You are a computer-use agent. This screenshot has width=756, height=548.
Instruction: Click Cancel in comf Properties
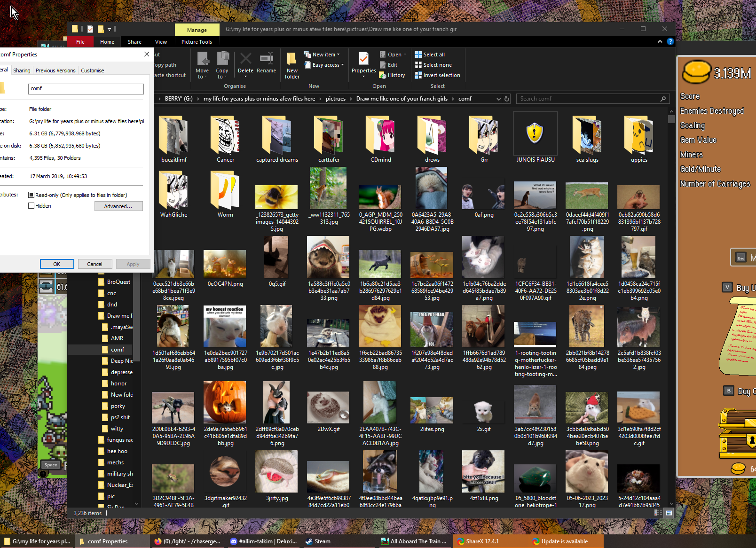tap(94, 264)
